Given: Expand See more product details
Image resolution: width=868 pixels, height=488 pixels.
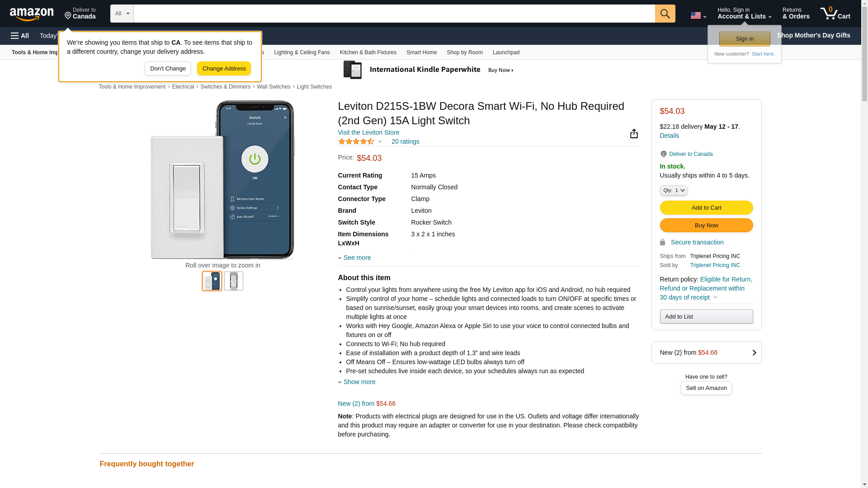Looking at the screenshot, I should point(357,258).
